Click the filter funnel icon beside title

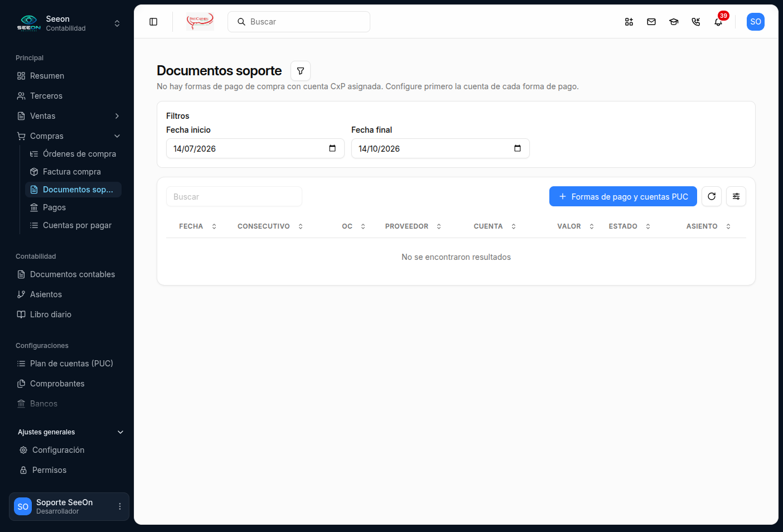point(301,71)
